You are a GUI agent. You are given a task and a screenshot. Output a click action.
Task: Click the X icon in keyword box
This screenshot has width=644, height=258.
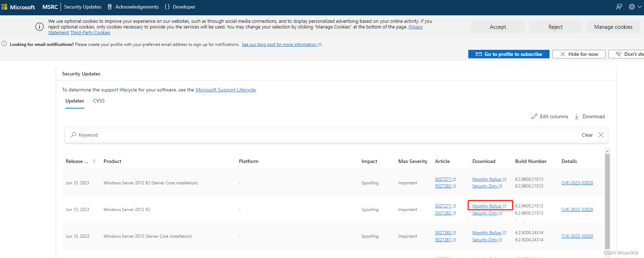(x=601, y=135)
